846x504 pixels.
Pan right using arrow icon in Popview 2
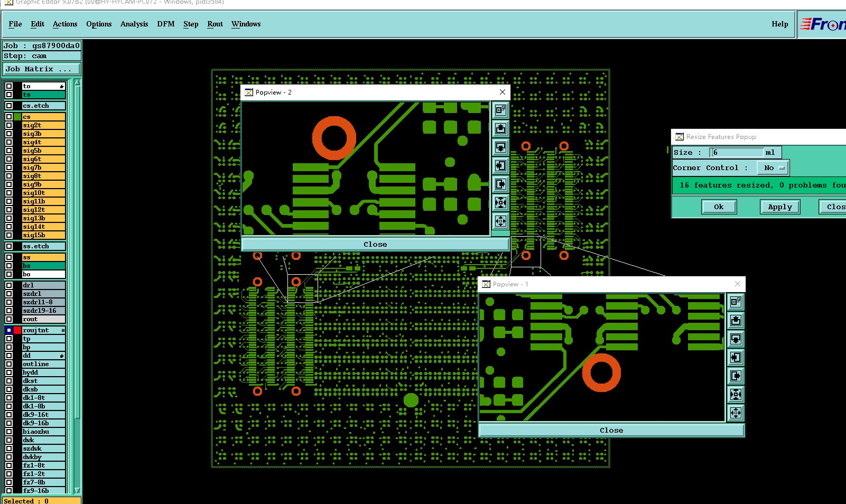pos(500,184)
